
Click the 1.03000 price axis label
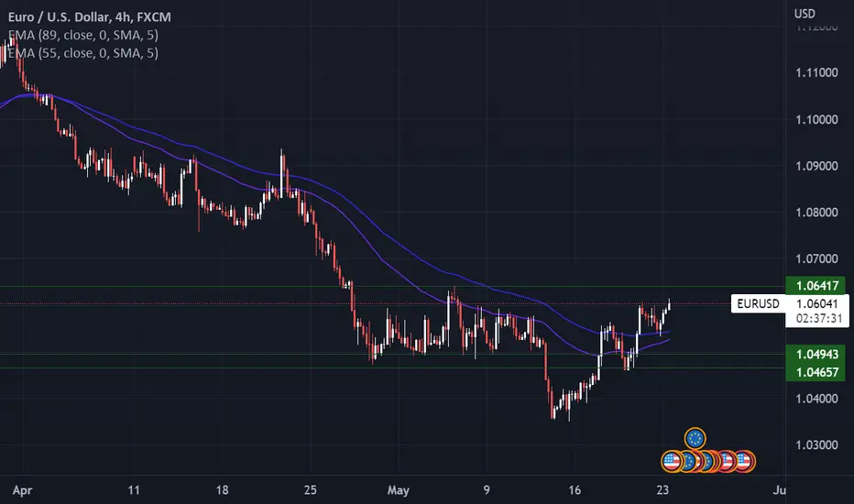[816, 444]
